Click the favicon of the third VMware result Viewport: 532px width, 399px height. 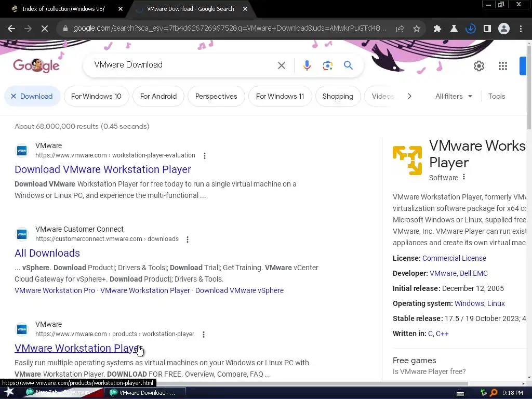22,329
